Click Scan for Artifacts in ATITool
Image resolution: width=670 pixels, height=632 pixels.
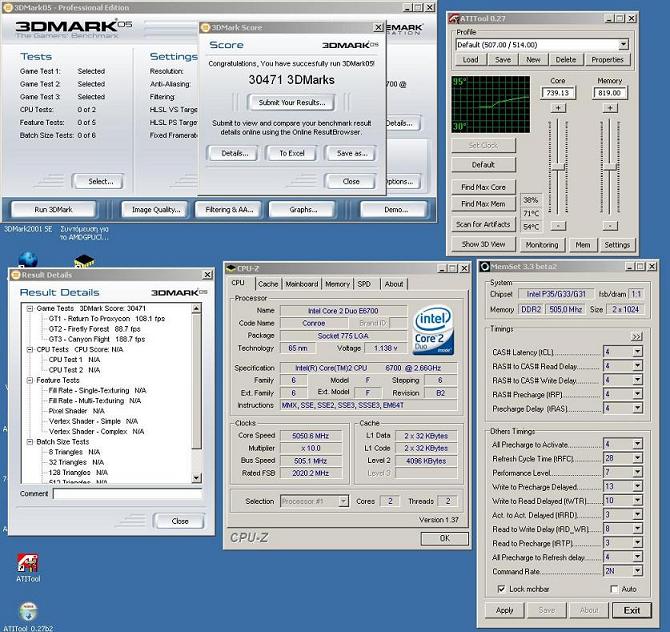483,224
